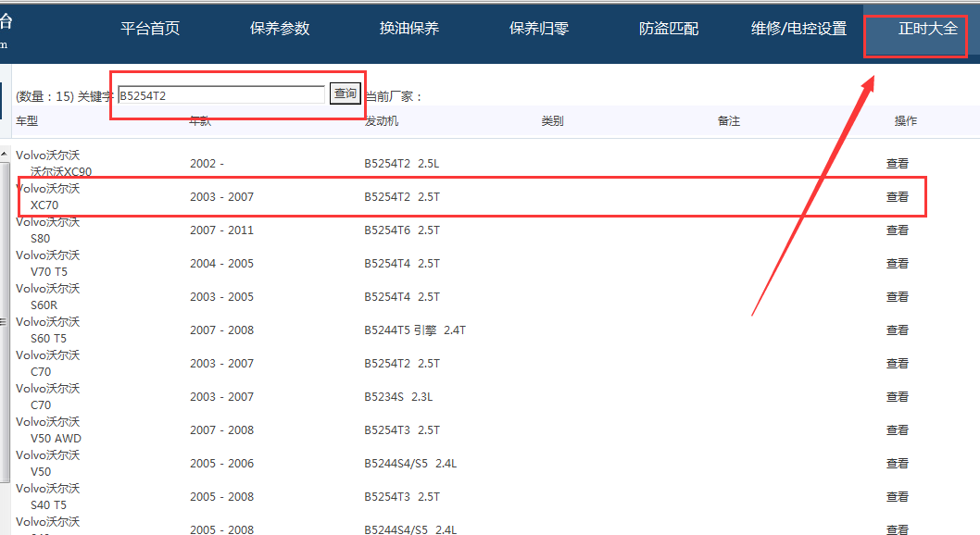Image resolution: width=980 pixels, height=535 pixels.
Task: Select engine text B5234S 2.3L
Action: [x=398, y=396]
